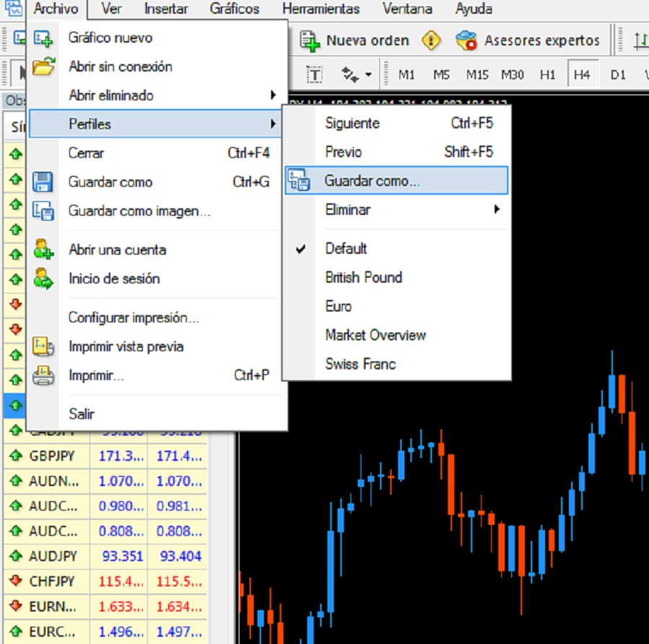Image resolution: width=649 pixels, height=644 pixels.
Task: Switch to the H4 timeframe
Action: coord(582,74)
